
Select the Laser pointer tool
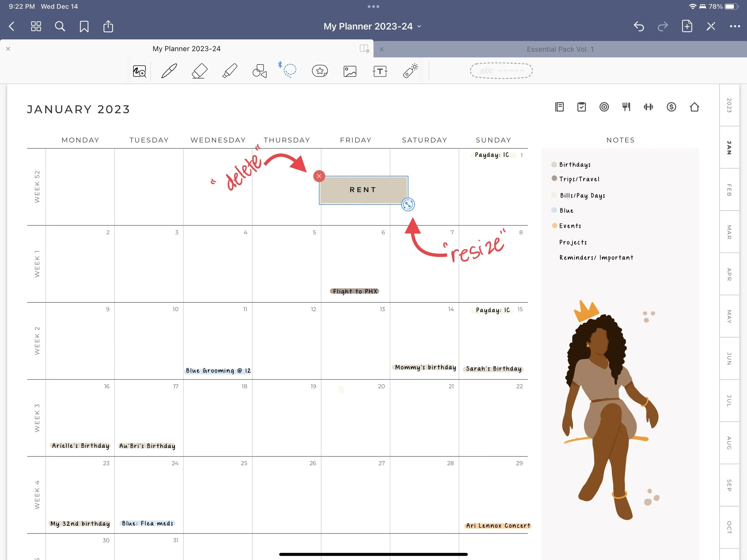(x=410, y=71)
